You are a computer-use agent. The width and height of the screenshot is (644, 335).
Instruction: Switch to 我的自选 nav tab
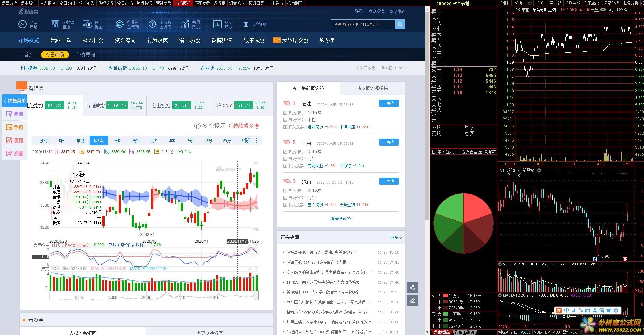click(x=61, y=40)
